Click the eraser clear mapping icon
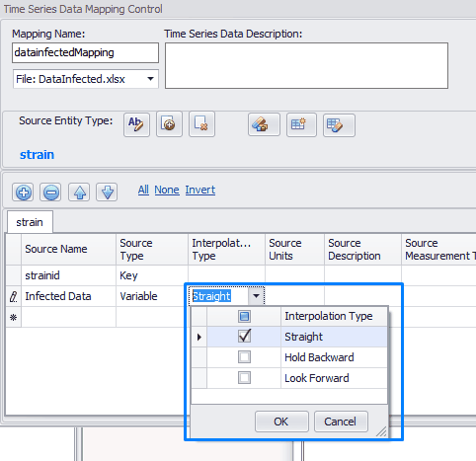This screenshot has height=461, width=476. [264, 124]
